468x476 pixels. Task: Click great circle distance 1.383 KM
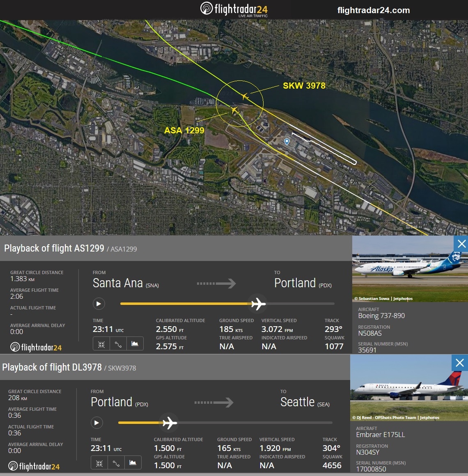(23, 279)
